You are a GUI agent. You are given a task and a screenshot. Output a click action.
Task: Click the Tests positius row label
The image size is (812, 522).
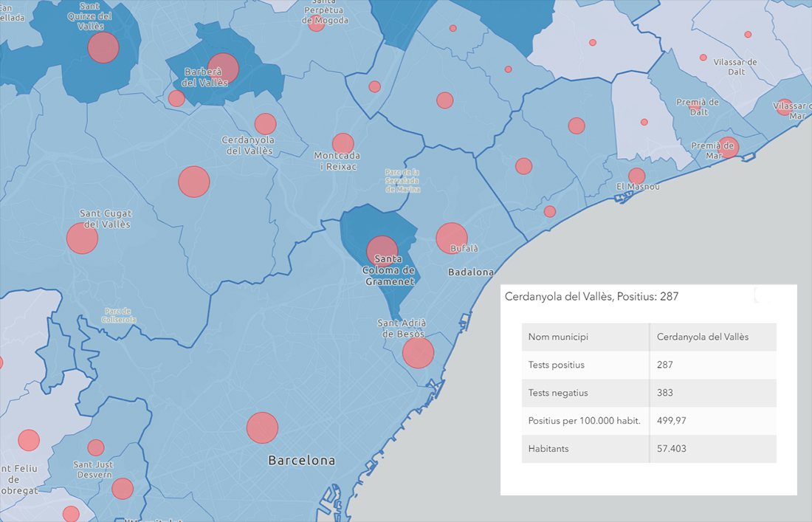[x=556, y=365]
